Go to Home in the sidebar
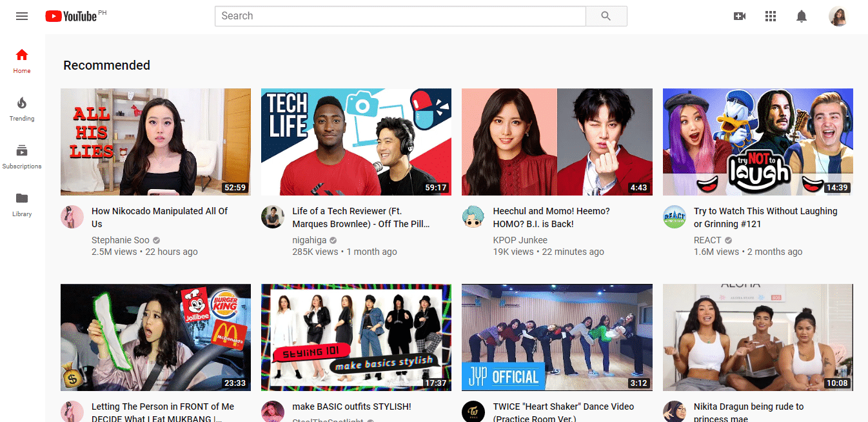This screenshot has width=868, height=422. (22, 61)
